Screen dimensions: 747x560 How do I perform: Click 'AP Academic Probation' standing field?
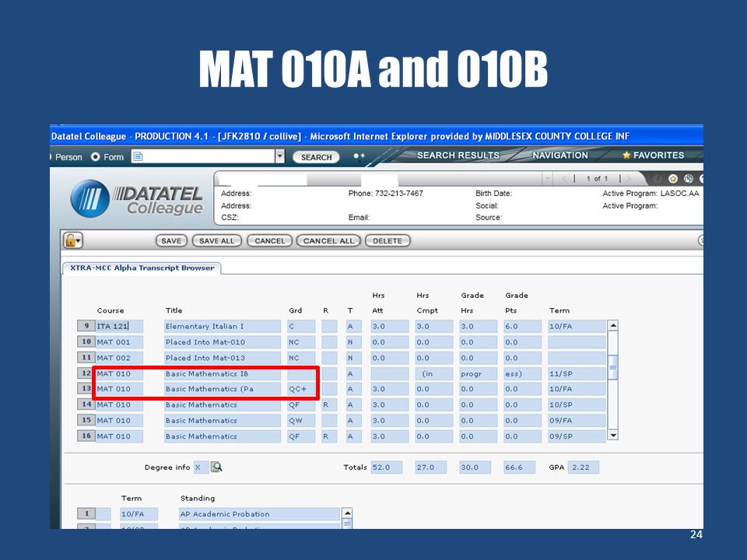pos(259,514)
